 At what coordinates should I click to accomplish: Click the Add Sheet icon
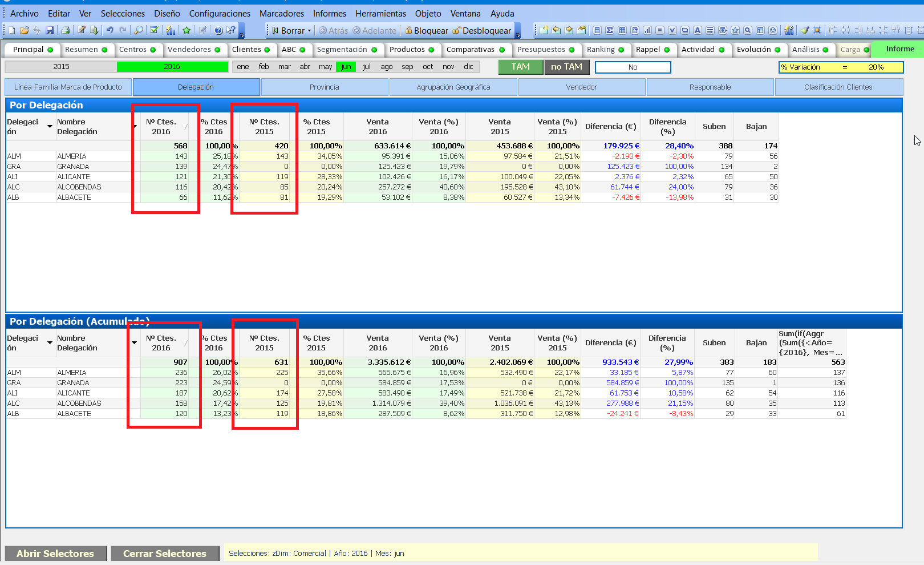(x=544, y=30)
